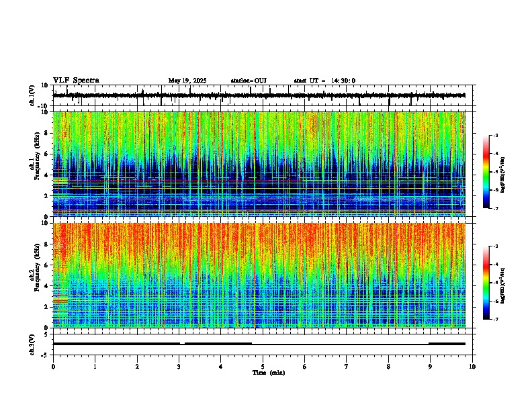Click time axis tick label '5'
Viewport: 532px width, 411px height.
tap(263, 367)
